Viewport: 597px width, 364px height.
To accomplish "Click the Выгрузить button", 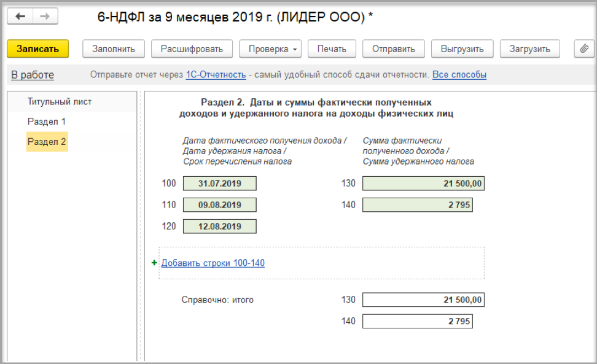I will pos(462,48).
